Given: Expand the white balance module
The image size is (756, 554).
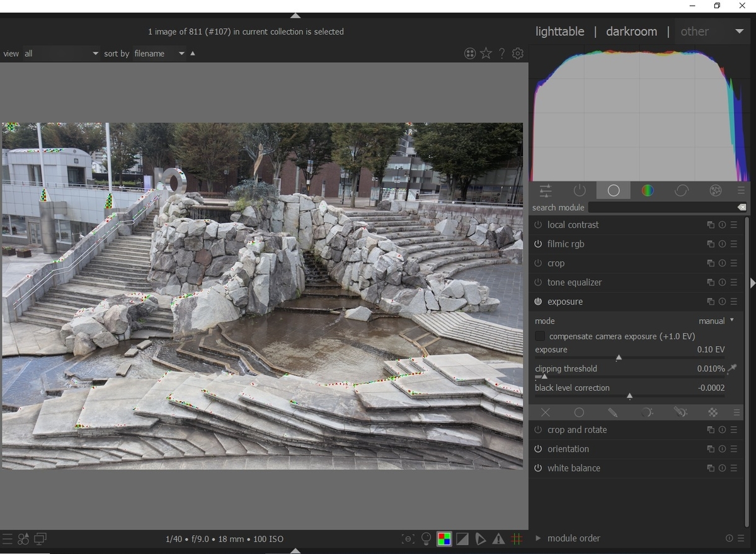Looking at the screenshot, I should [573, 468].
